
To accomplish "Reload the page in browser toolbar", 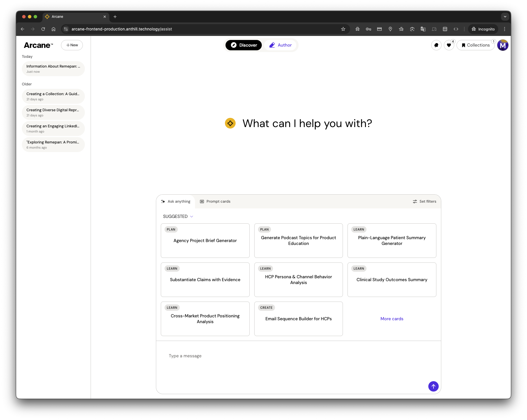I will point(43,29).
